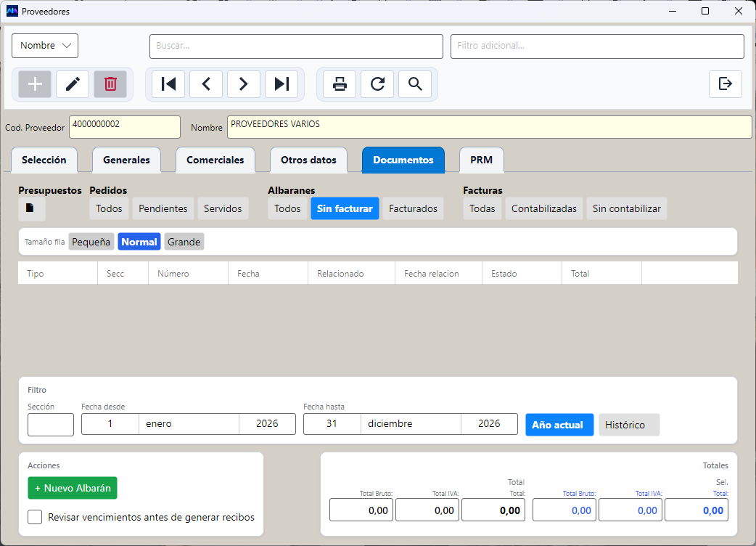This screenshot has height=546, width=756.
Task: Exit the form with logout icon
Action: coord(725,84)
